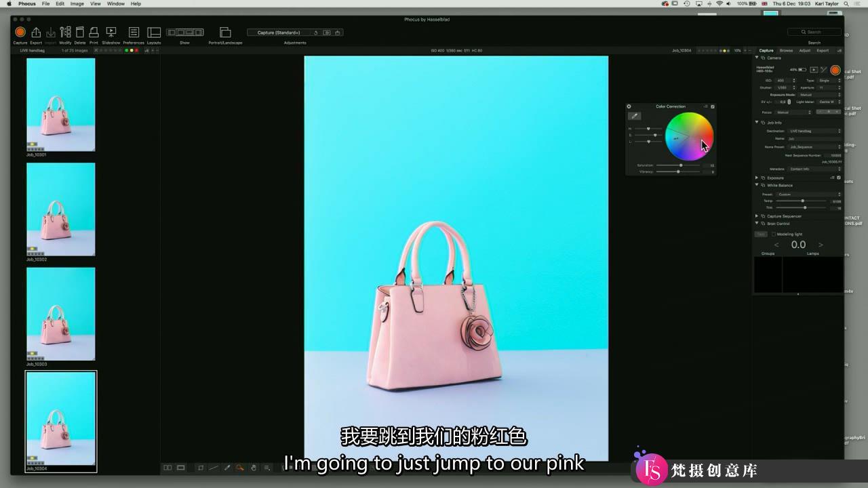Select the hand pan tool at bottom
Image resolution: width=868 pixels, height=488 pixels.
click(254, 468)
